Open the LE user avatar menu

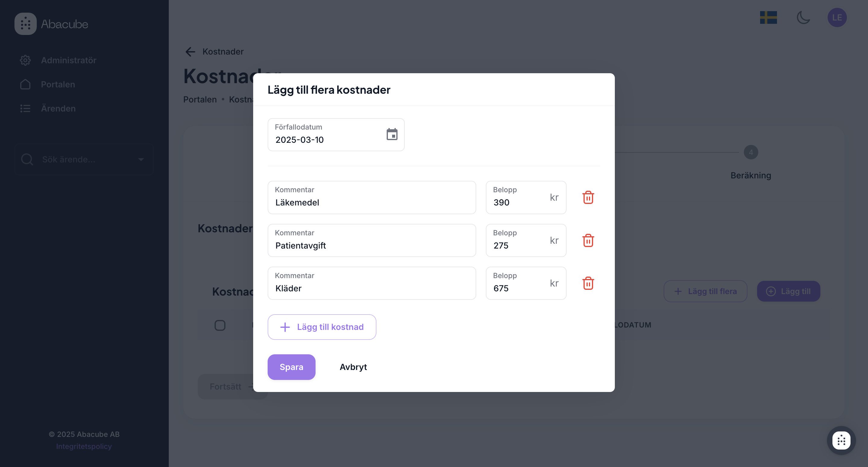click(837, 17)
